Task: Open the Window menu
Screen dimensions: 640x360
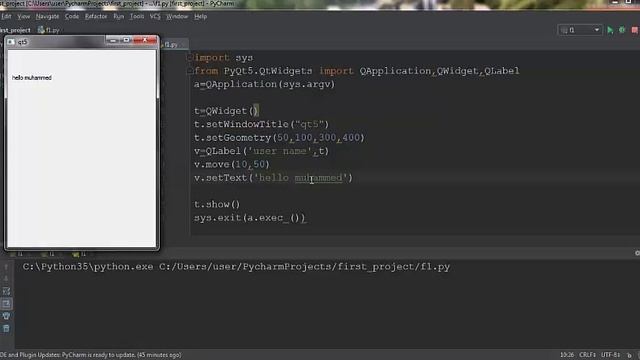Action: click(x=177, y=17)
